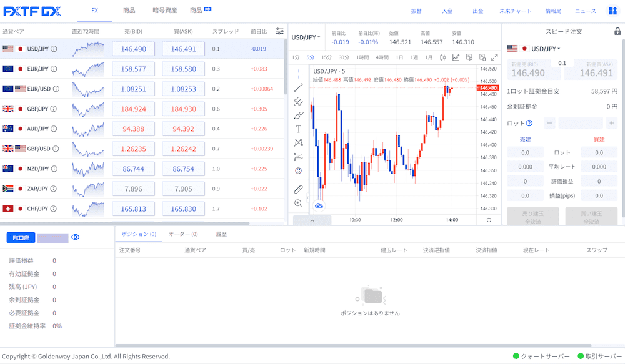Open the lot help question icon
The width and height of the screenshot is (625, 364).
529,123
